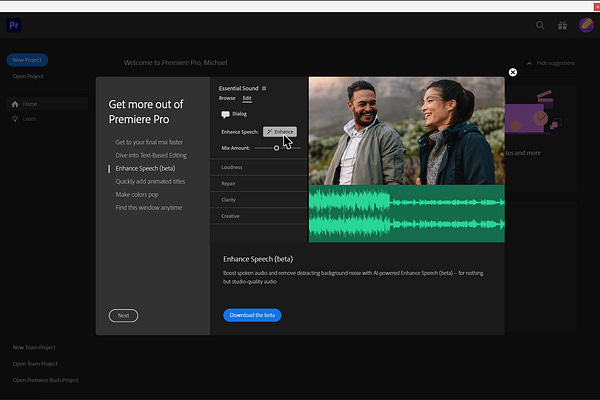Click the Hide suggestions text

[556, 63]
